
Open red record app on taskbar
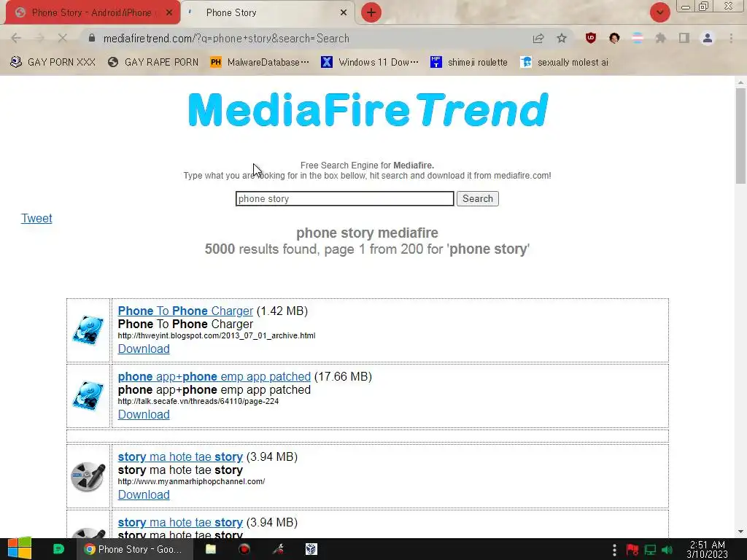coord(244,549)
